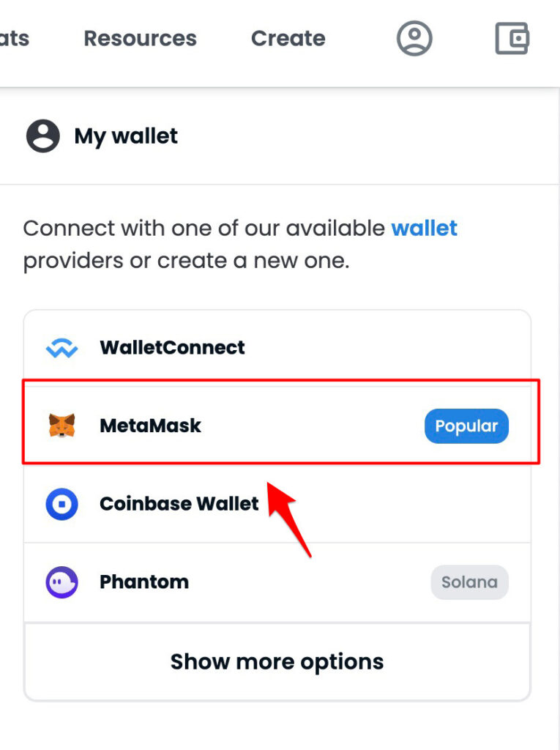Follow the blue wallet hyperlink
Image resolution: width=560 pixels, height=750 pixels.
click(x=424, y=229)
